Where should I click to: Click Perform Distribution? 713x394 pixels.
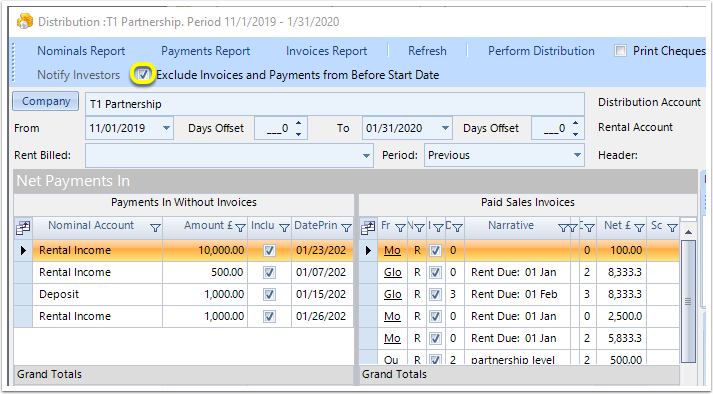[541, 51]
